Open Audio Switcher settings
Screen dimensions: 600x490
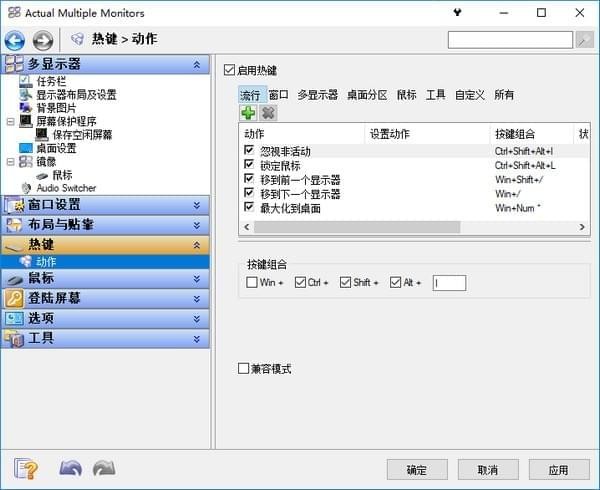click(x=66, y=188)
